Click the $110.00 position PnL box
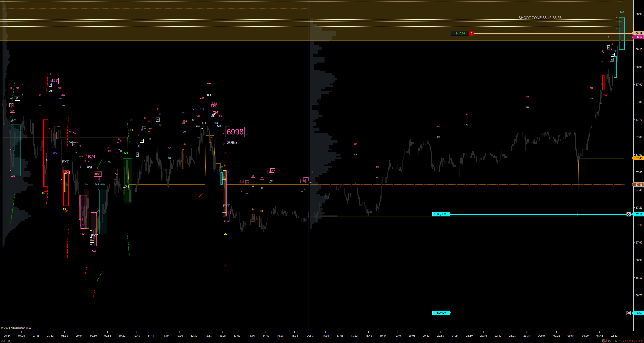 coord(460,33)
